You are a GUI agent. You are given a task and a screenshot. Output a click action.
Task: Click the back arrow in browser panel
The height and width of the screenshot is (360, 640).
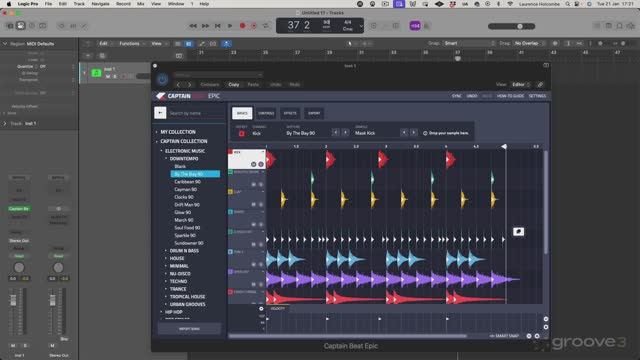[160, 113]
